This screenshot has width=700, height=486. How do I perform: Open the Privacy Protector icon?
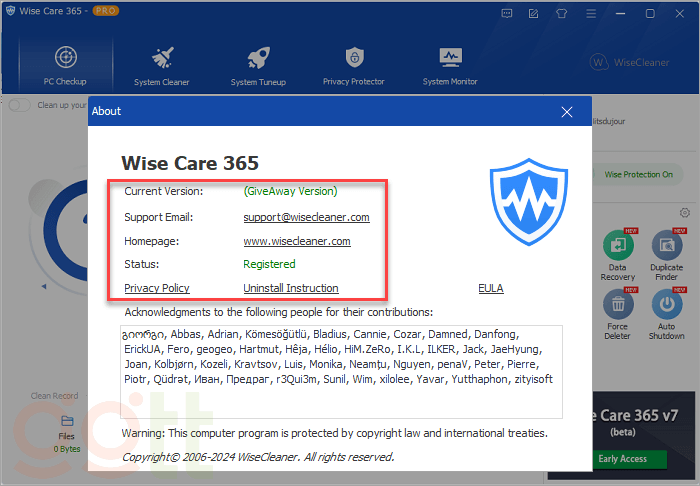(354, 64)
